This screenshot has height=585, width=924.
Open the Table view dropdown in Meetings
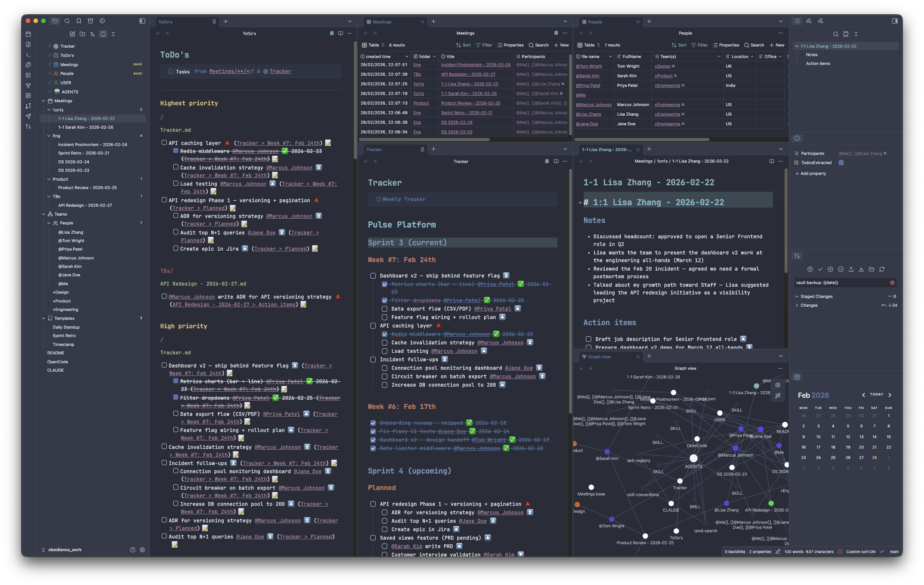[373, 45]
